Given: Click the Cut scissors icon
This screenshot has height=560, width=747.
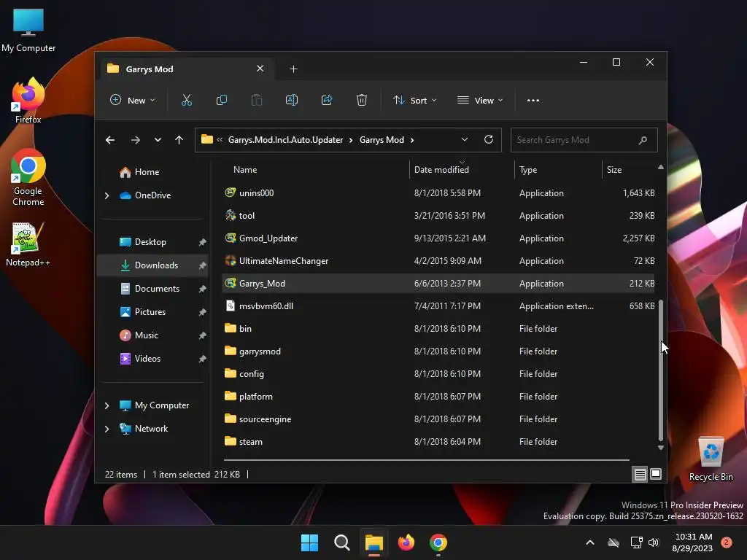Looking at the screenshot, I should 186,100.
